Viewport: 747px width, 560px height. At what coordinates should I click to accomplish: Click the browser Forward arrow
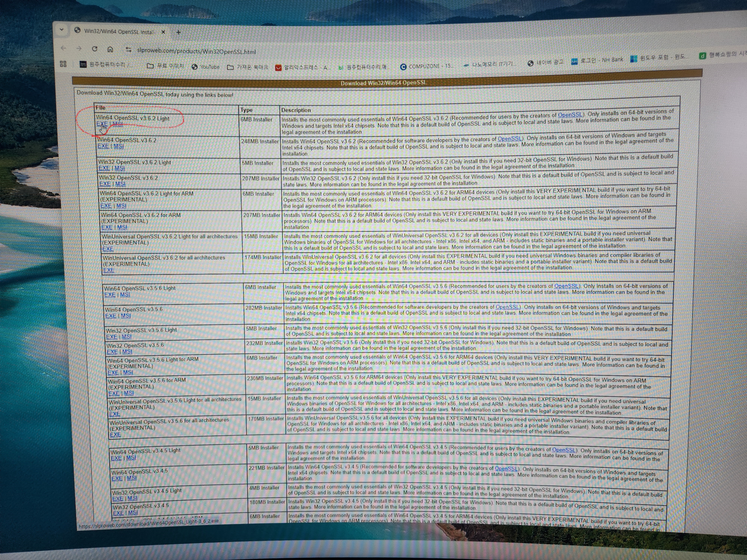[x=79, y=49]
